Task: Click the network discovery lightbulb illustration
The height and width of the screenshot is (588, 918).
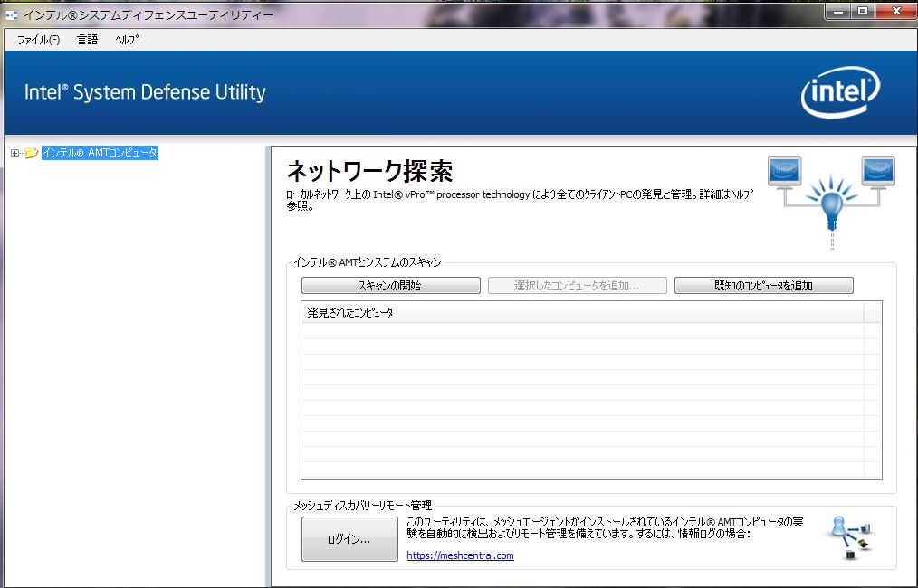Action: point(831,201)
